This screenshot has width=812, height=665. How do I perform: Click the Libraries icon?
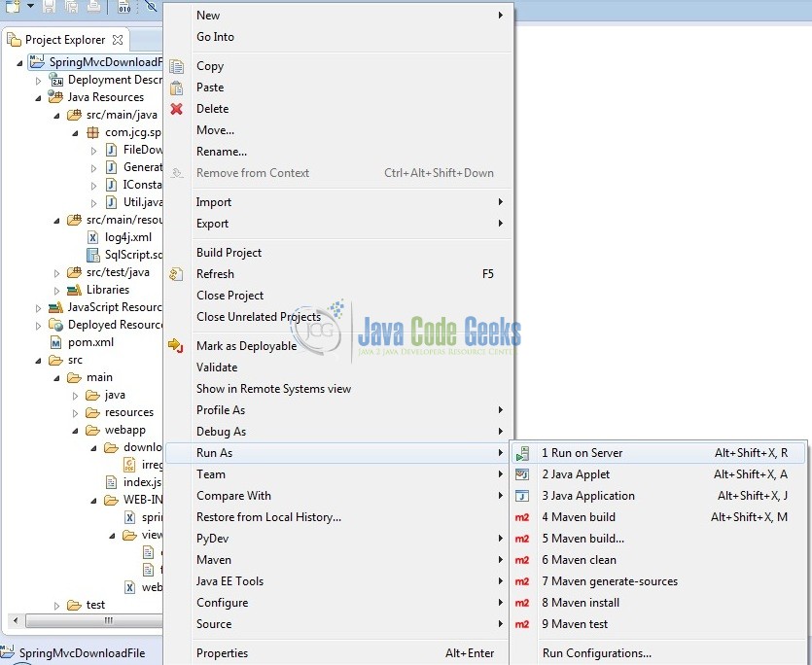(x=75, y=290)
